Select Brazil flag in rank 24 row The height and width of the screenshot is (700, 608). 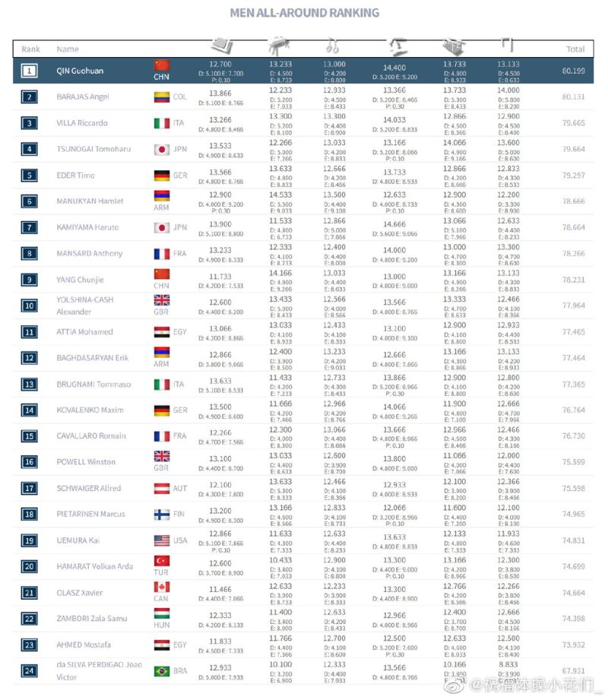pos(162,671)
